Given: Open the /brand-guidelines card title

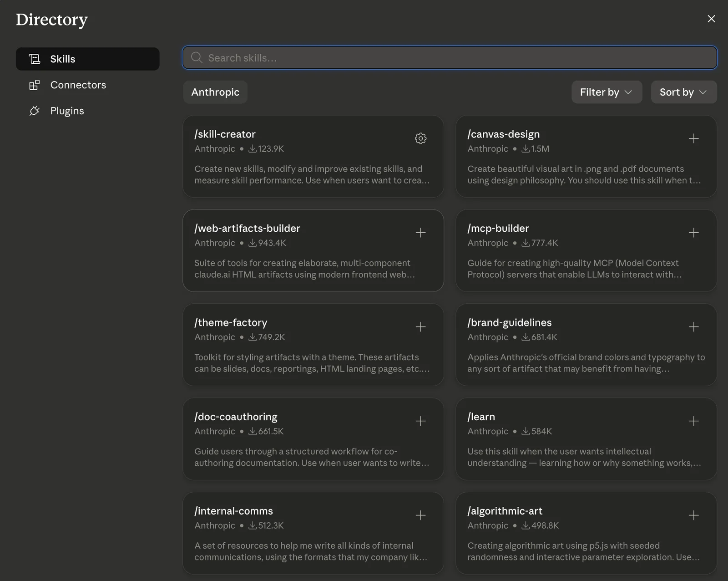Looking at the screenshot, I should tap(509, 323).
